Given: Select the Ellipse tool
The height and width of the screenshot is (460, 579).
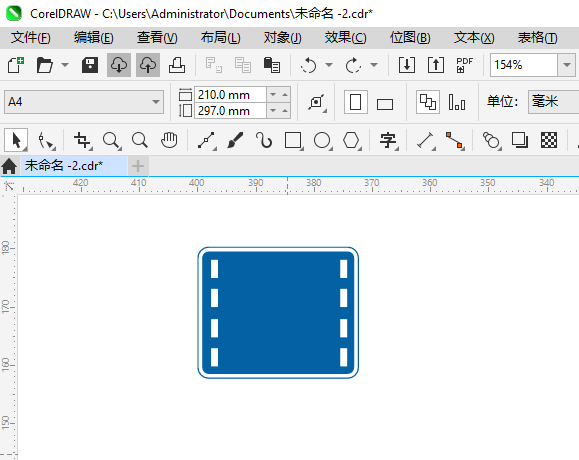Looking at the screenshot, I should 322,141.
